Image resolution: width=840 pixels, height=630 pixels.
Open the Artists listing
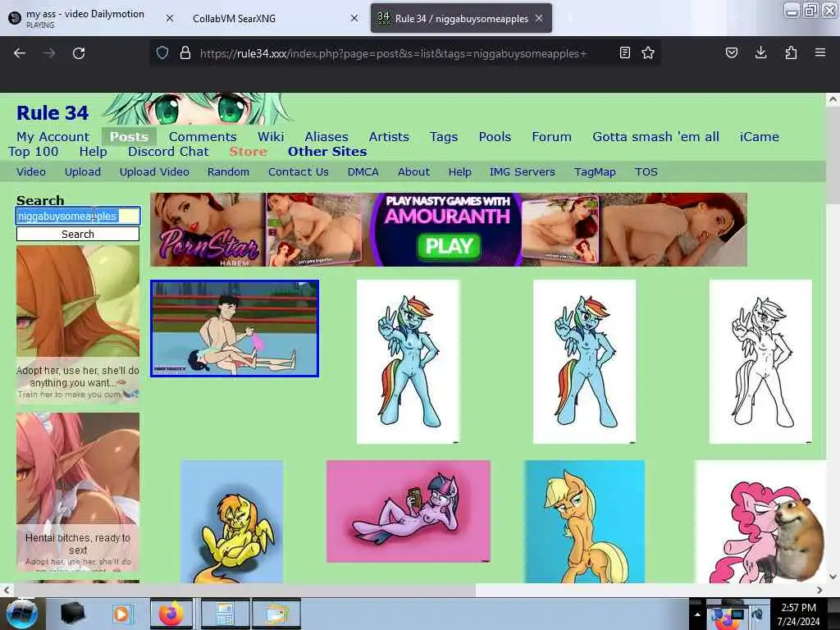click(389, 137)
